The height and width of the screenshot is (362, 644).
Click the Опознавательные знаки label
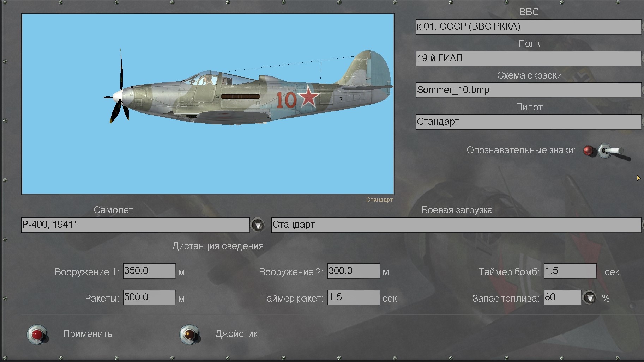pos(521,150)
